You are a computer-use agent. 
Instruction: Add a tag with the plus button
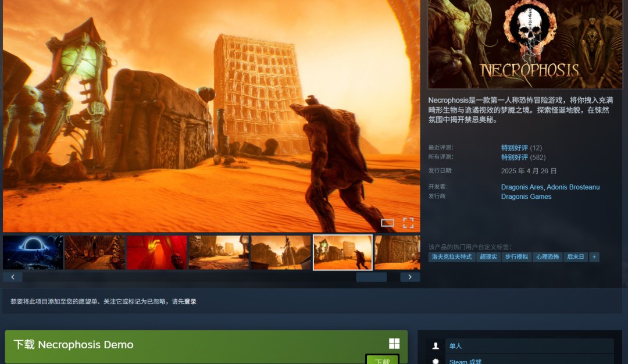594,257
